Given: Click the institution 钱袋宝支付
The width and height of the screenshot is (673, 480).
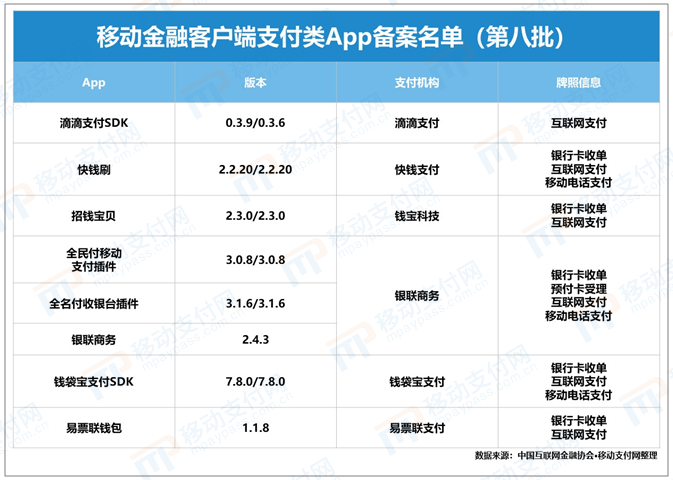Looking at the screenshot, I should pos(417,381).
